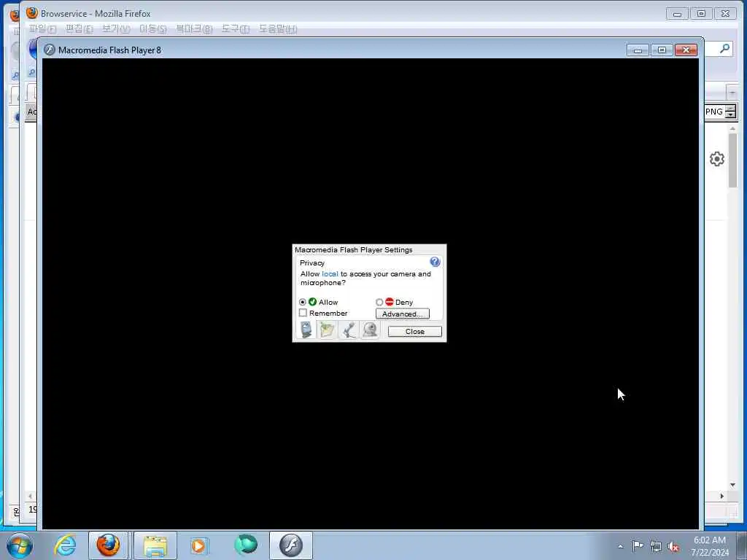The width and height of the screenshot is (747, 560).
Task: Click the scroll down arrow in Firefox
Action: click(732, 485)
